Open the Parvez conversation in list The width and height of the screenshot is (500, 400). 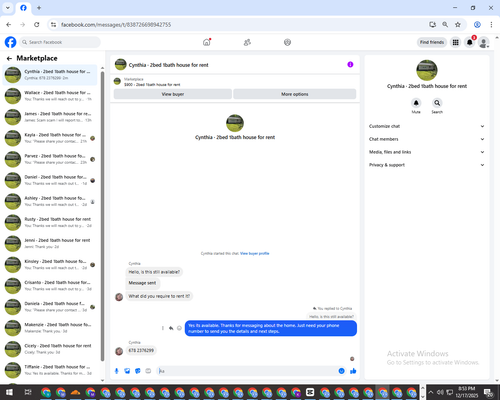click(50, 159)
